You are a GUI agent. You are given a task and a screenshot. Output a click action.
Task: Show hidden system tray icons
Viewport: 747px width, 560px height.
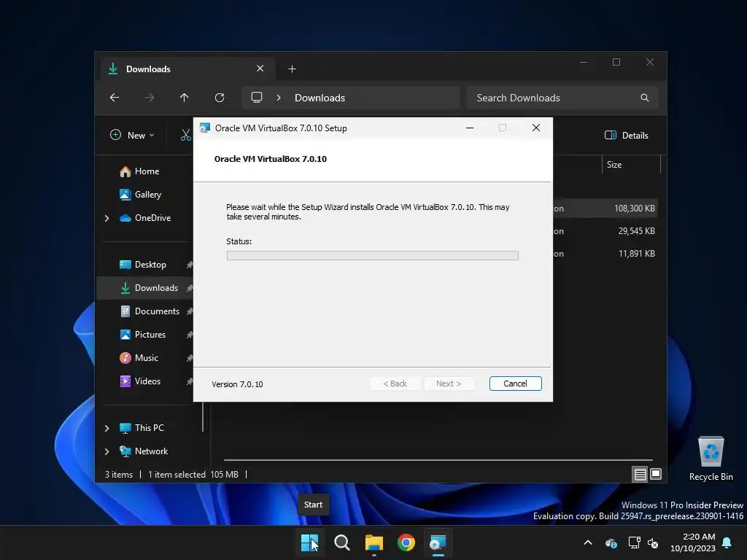coord(588,542)
